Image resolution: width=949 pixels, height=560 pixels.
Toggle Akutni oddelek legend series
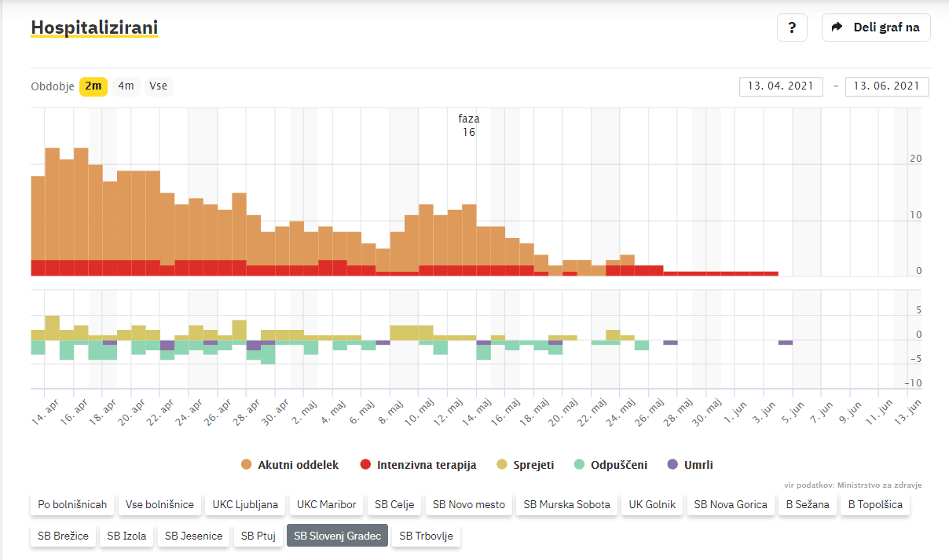291,465
